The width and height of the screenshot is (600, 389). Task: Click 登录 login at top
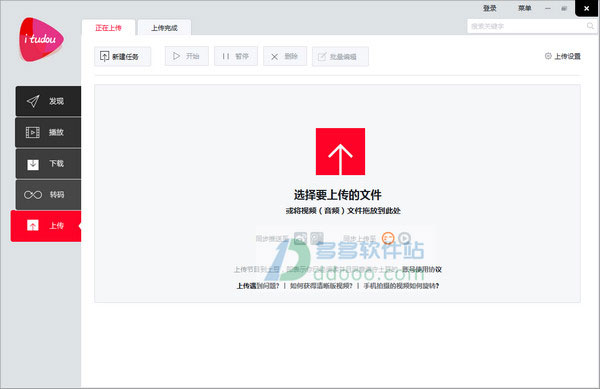click(x=489, y=8)
